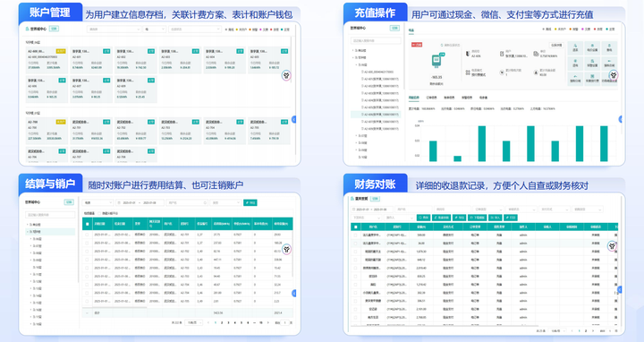The height and width of the screenshot is (342, 644).
Task: Click the top-left action tile in 充值操作 button grid
Action: click(575, 47)
